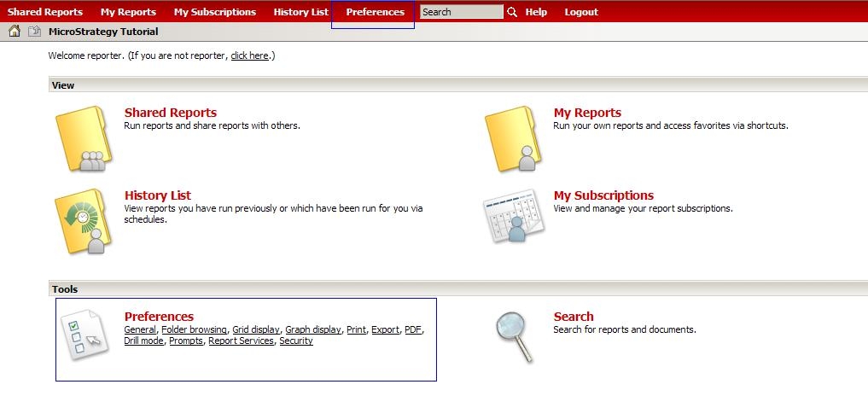Screen dimensions: 868x396
Task: Click "View and manage your report subscriptions." text
Action: point(644,209)
